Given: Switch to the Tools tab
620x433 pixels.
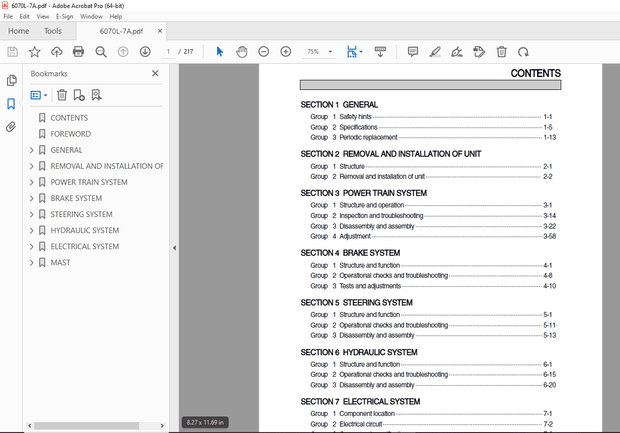Looking at the screenshot, I should coord(53,31).
